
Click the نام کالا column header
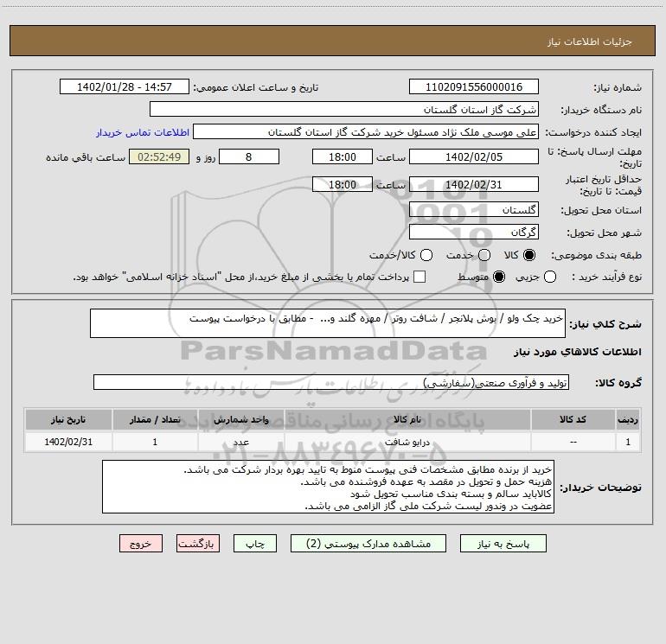[407, 419]
